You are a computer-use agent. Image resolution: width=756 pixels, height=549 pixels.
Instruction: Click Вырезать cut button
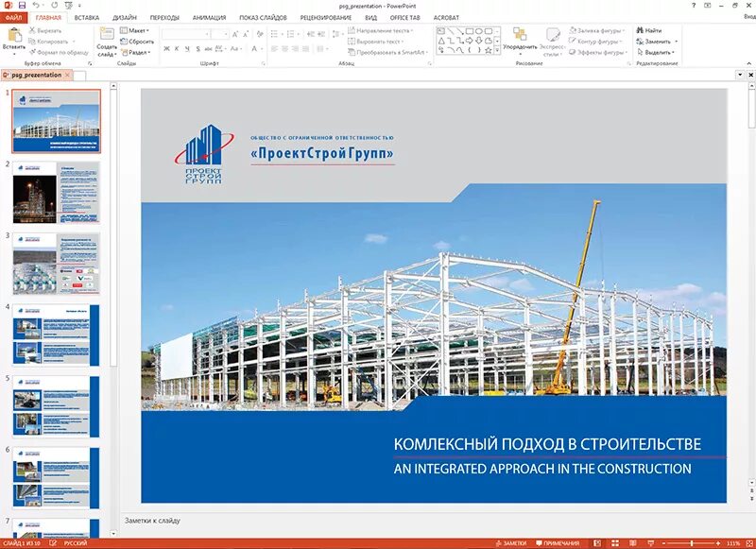coord(45,30)
